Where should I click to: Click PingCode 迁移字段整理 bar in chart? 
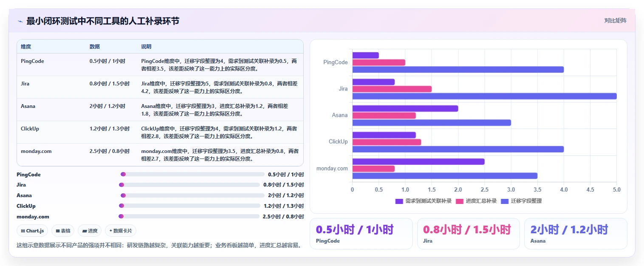pos(458,69)
